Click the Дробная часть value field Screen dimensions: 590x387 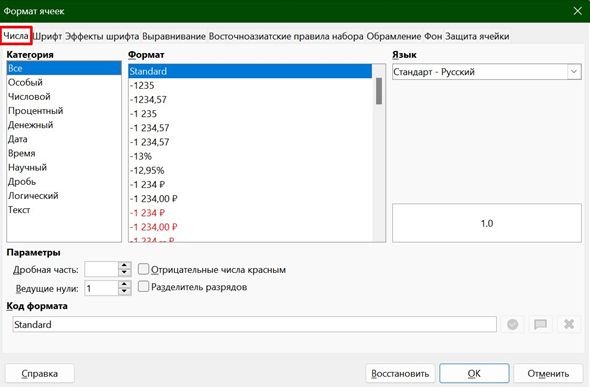[x=101, y=269]
